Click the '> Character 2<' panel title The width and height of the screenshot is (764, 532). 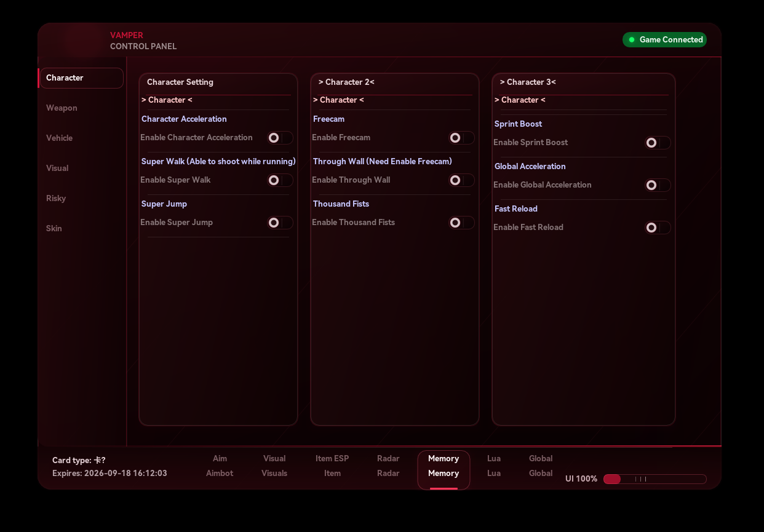(x=346, y=82)
